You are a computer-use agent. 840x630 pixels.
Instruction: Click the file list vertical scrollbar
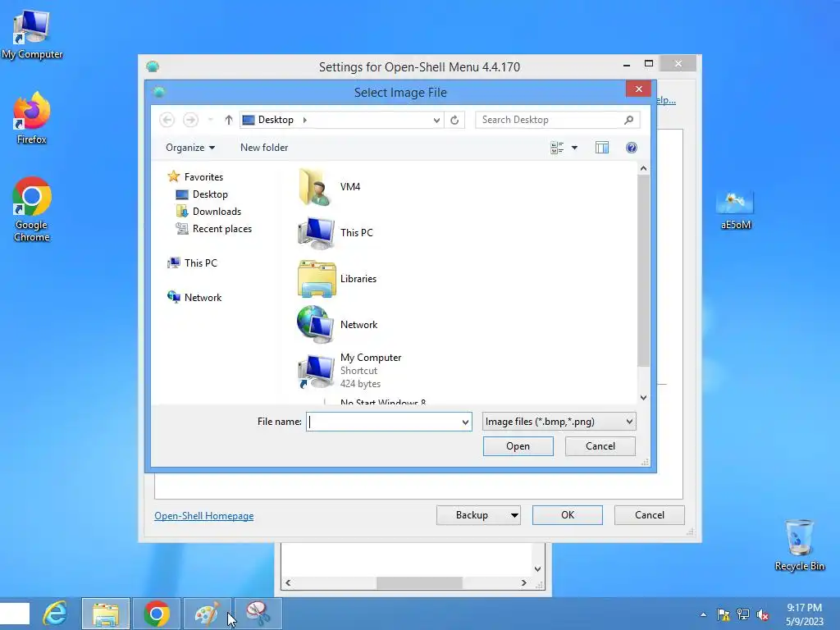pyautogui.click(x=643, y=271)
